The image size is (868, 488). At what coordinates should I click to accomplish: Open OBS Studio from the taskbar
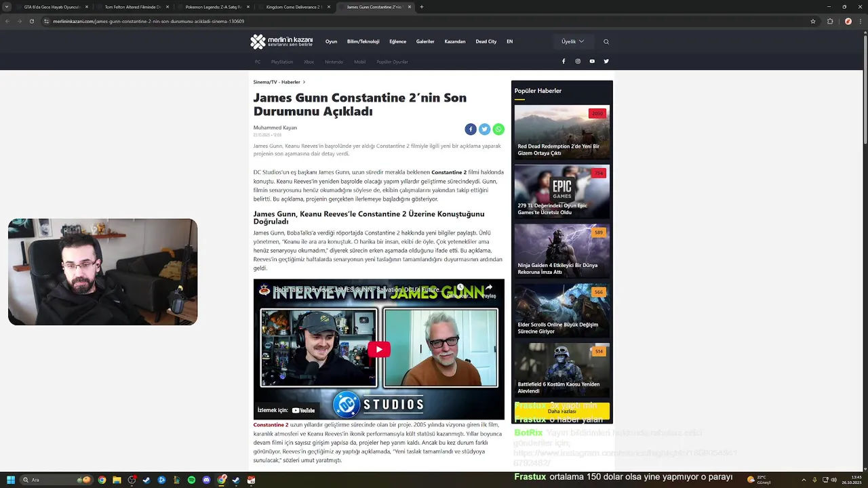coord(132,480)
